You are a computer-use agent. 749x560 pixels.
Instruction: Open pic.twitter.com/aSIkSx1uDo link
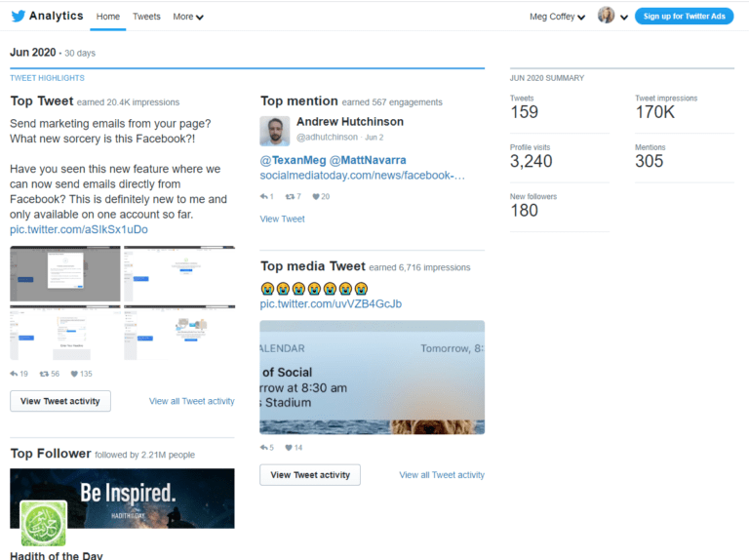pyautogui.click(x=79, y=229)
